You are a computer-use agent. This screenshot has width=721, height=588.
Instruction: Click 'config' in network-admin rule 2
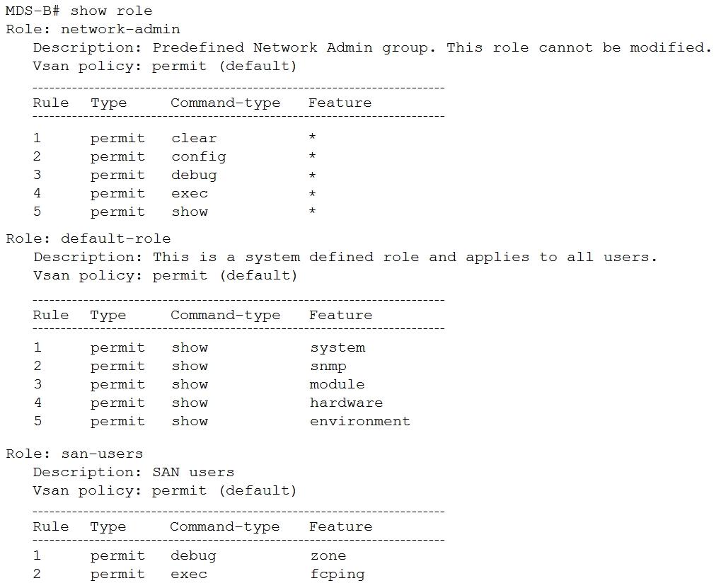(x=199, y=157)
